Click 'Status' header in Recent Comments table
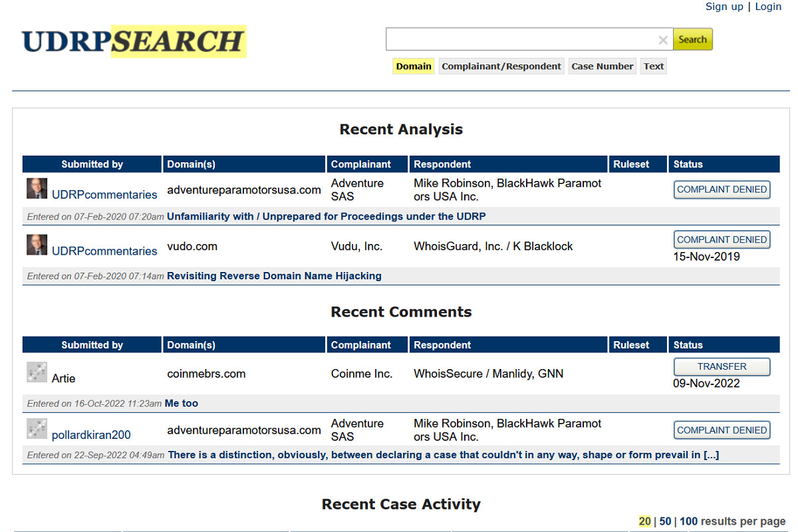This screenshot has height=532, width=798. pos(724,345)
